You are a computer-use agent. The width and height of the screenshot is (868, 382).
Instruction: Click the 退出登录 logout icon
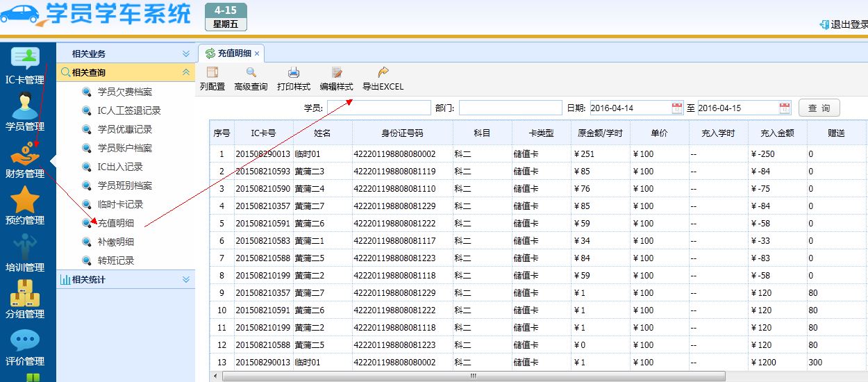click(824, 24)
